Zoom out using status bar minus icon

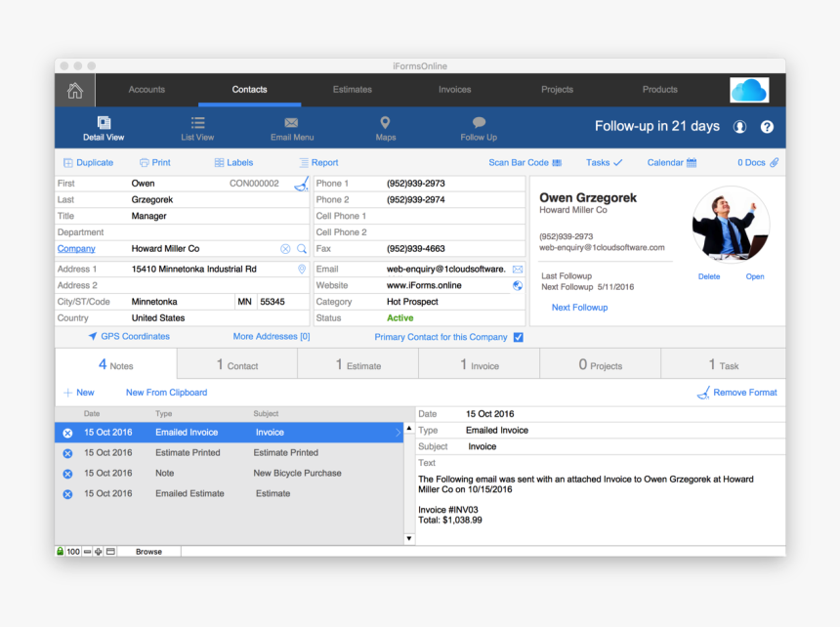[87, 552]
